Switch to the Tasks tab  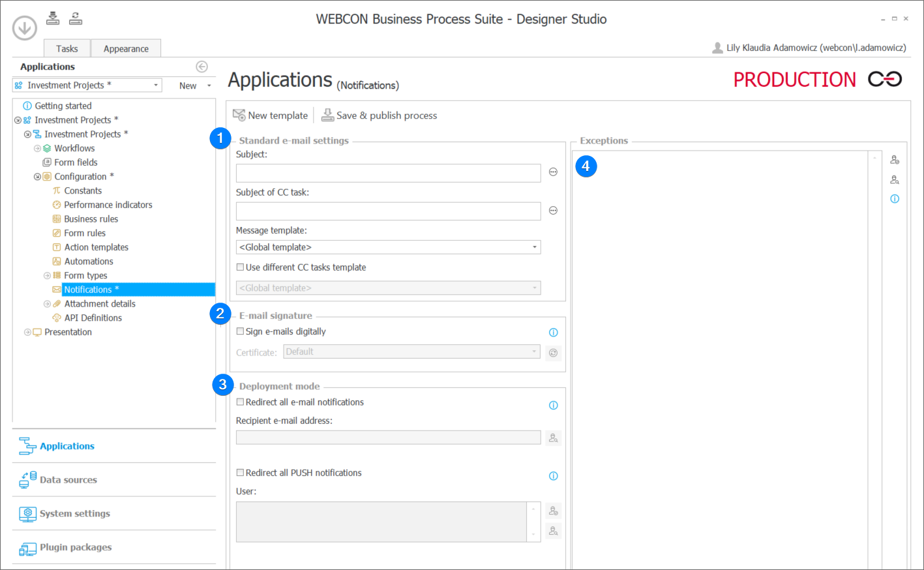click(67, 48)
